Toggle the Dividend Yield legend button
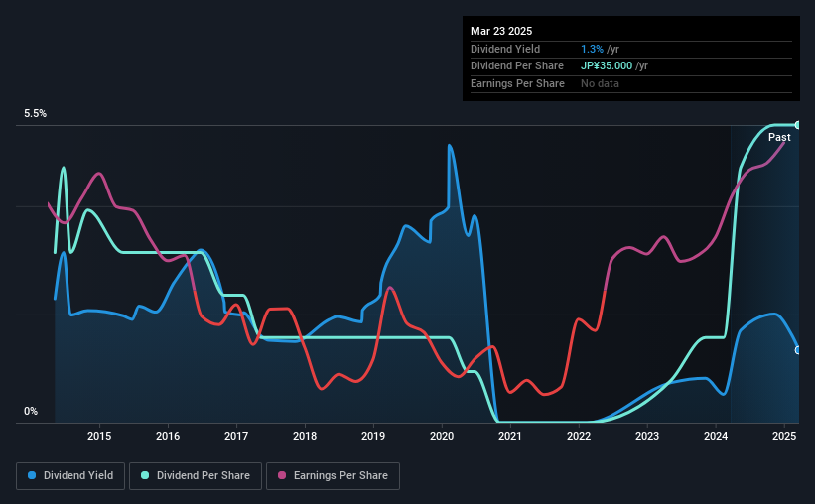The image size is (815, 504). click(70, 476)
